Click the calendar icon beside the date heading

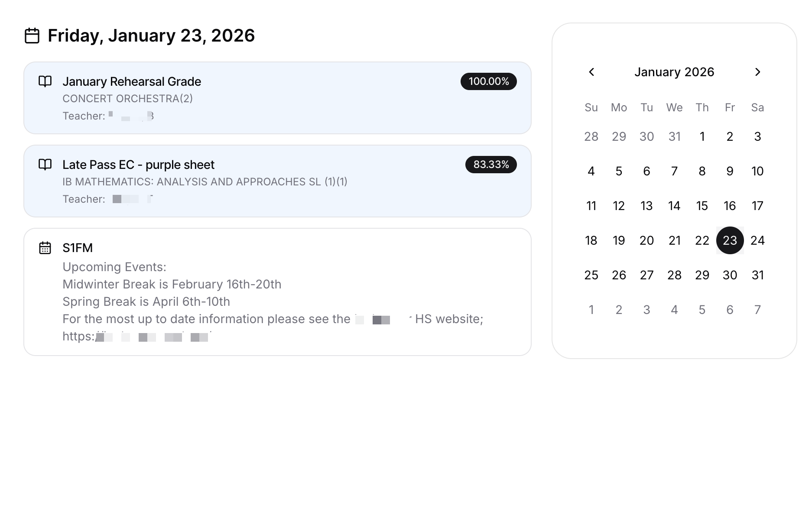(32, 36)
